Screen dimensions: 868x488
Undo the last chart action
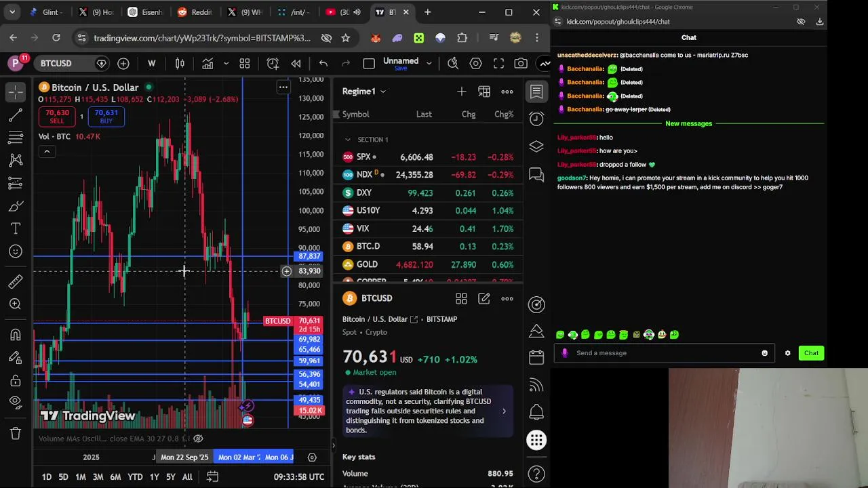click(323, 63)
